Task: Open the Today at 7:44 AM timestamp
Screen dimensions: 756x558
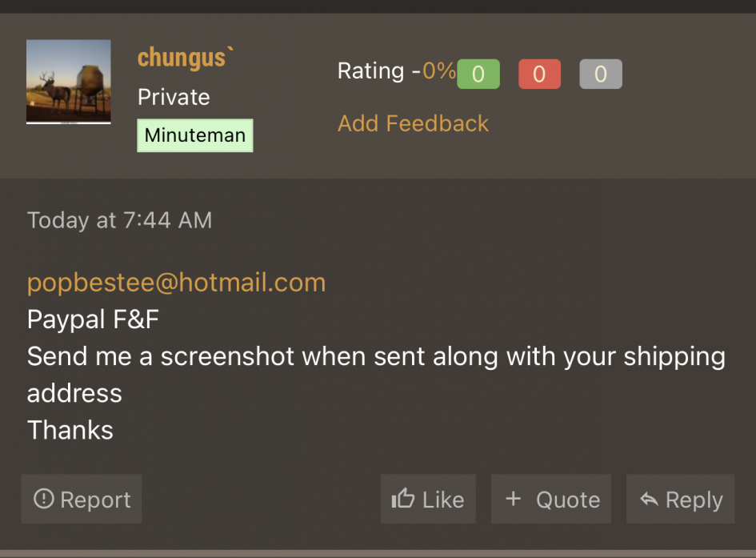Action: click(119, 220)
